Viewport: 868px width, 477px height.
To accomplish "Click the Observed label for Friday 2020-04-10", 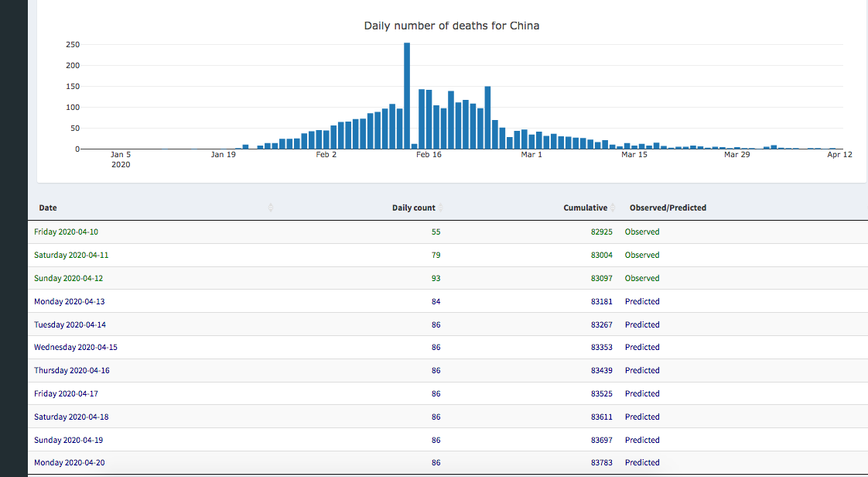I will [642, 232].
